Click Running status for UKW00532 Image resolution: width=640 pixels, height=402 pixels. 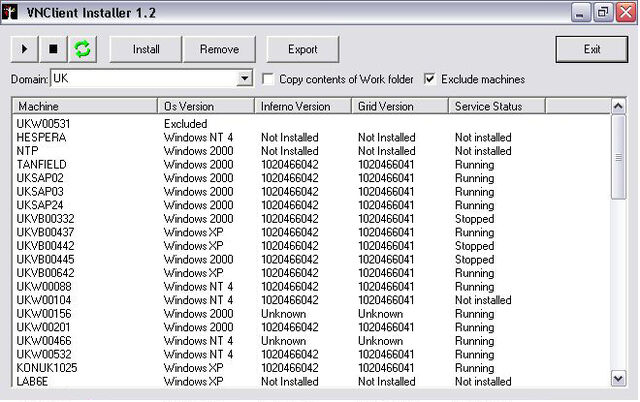[x=474, y=354]
